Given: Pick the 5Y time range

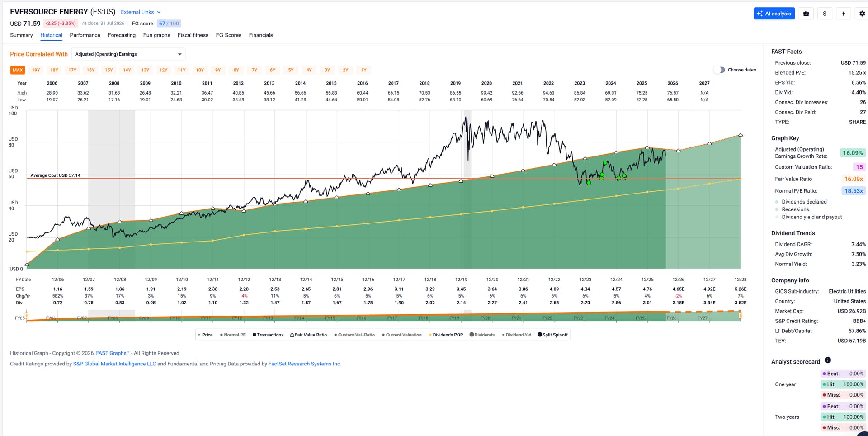Looking at the screenshot, I should pyautogui.click(x=291, y=70).
